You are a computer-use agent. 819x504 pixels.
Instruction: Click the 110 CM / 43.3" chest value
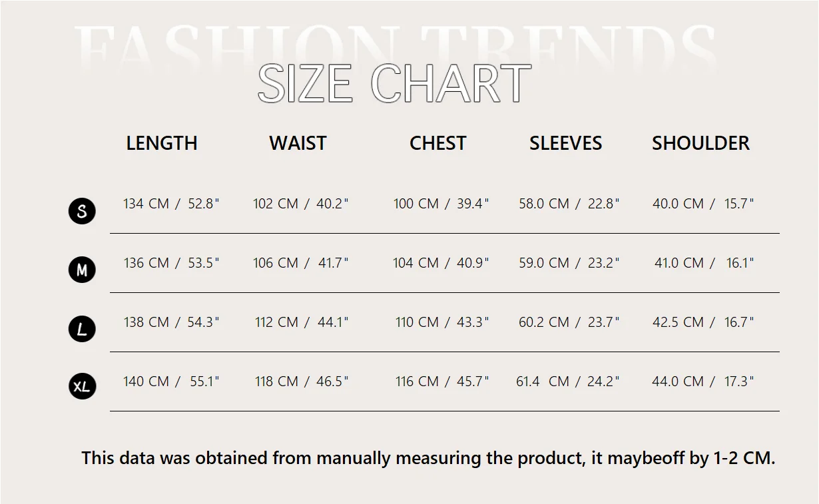[x=442, y=322]
